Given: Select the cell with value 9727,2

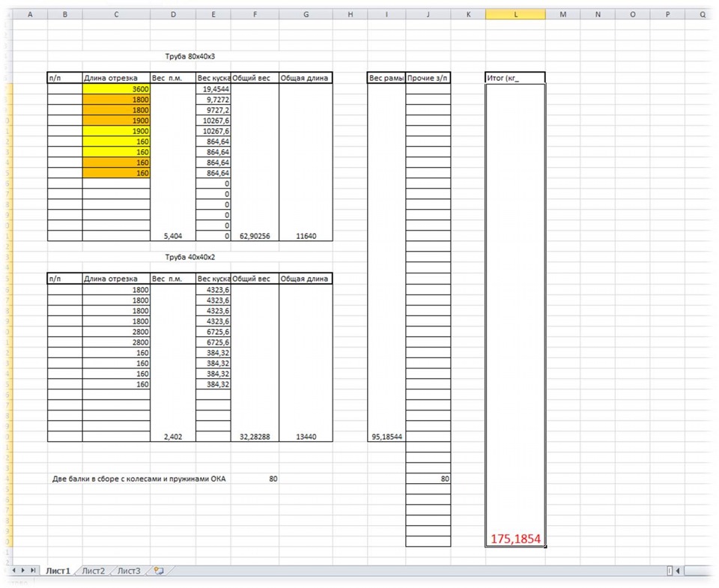Looking at the screenshot, I should [213, 110].
